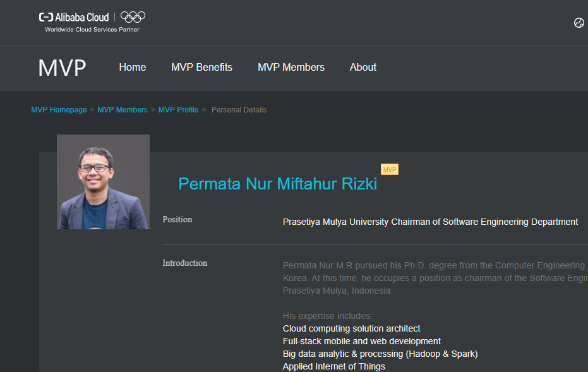Viewport: 588px width, 372px height.
Task: Click the Introduction section label
Action: coord(184,263)
